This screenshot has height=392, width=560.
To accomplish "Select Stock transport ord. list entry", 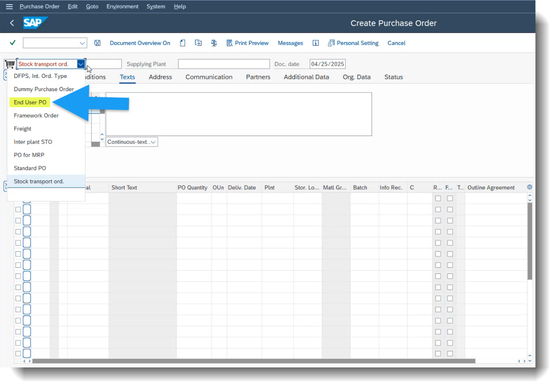I will [46, 181].
